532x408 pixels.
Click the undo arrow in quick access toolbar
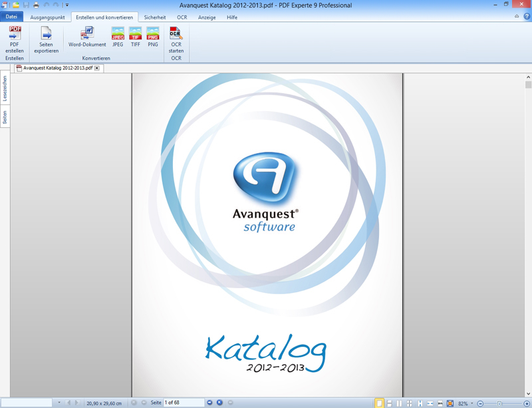click(46, 5)
